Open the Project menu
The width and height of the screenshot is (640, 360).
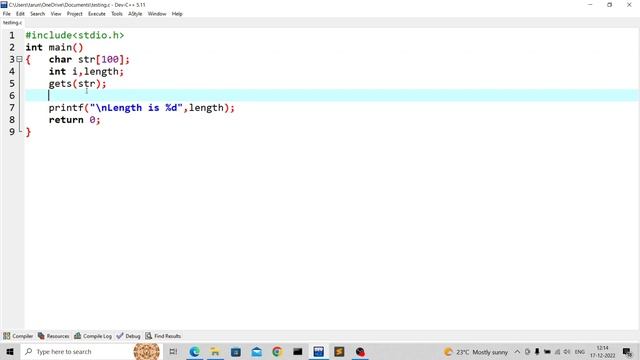pos(75,14)
